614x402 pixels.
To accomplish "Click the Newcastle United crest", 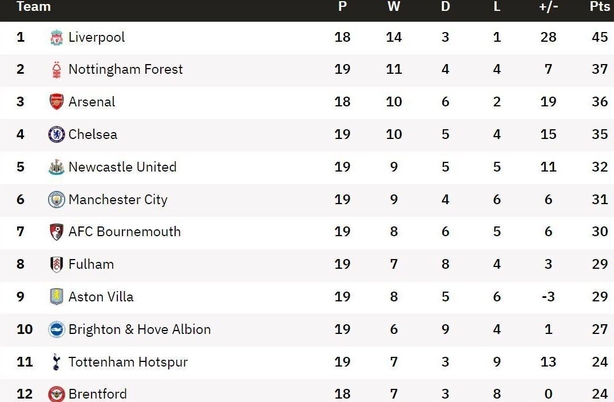I will 56,167.
